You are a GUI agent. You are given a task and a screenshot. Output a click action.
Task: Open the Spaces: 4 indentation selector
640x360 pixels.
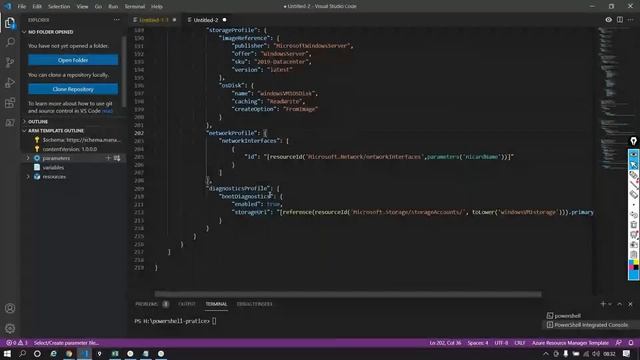[x=478, y=343]
